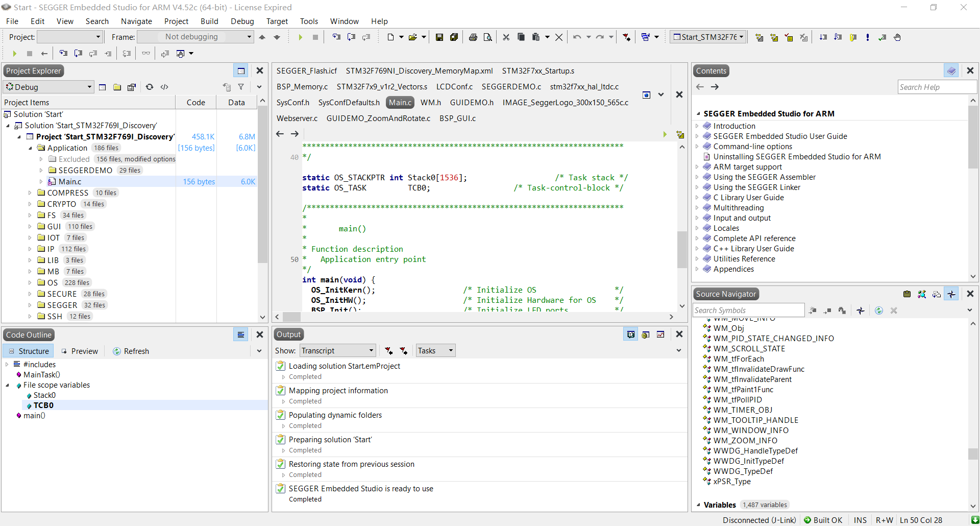The image size is (980, 526).
Task: Close the Output panel
Action: coord(679,334)
